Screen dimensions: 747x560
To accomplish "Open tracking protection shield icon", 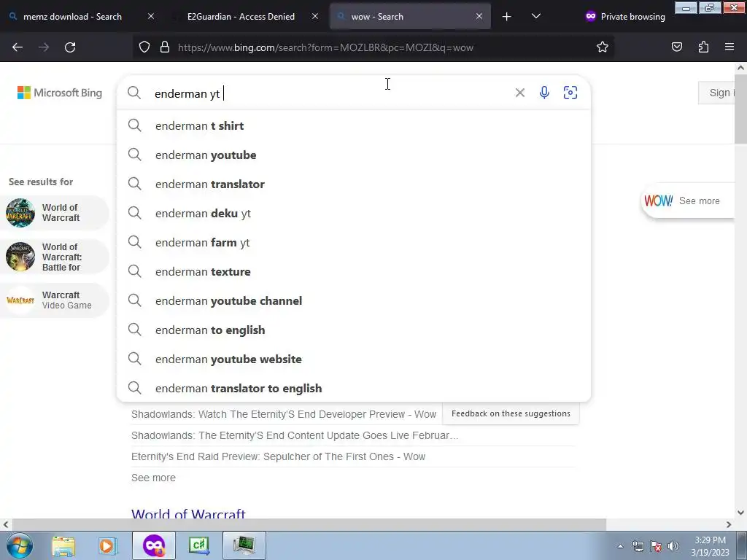I will 144,47.
